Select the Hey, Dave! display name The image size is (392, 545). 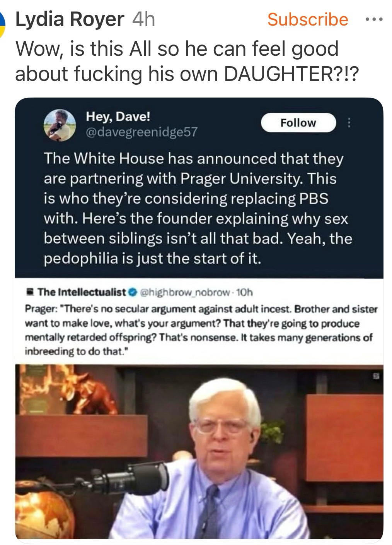(x=118, y=116)
